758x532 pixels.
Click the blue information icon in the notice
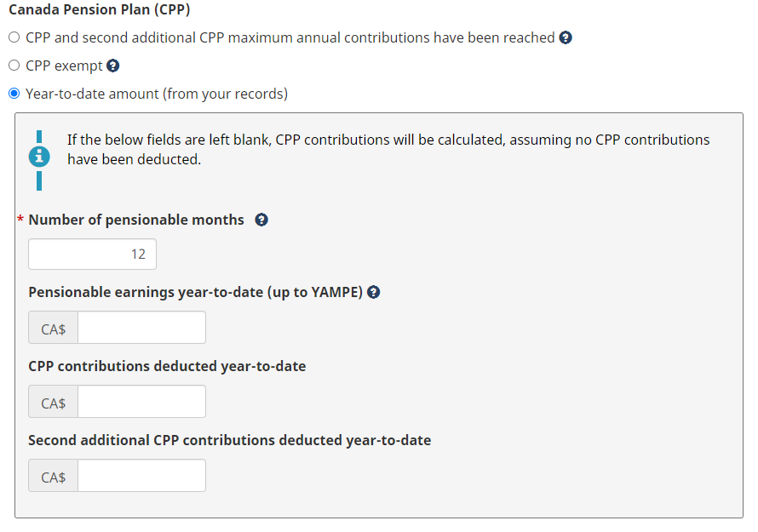tap(39, 157)
